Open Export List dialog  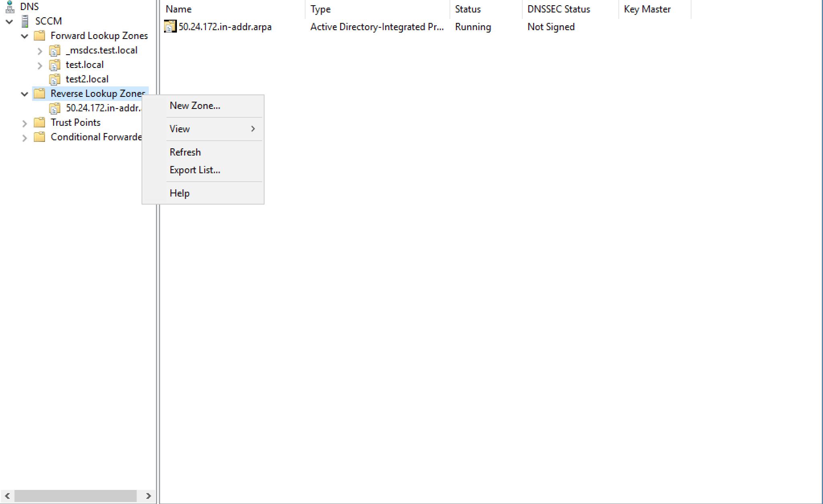(195, 170)
